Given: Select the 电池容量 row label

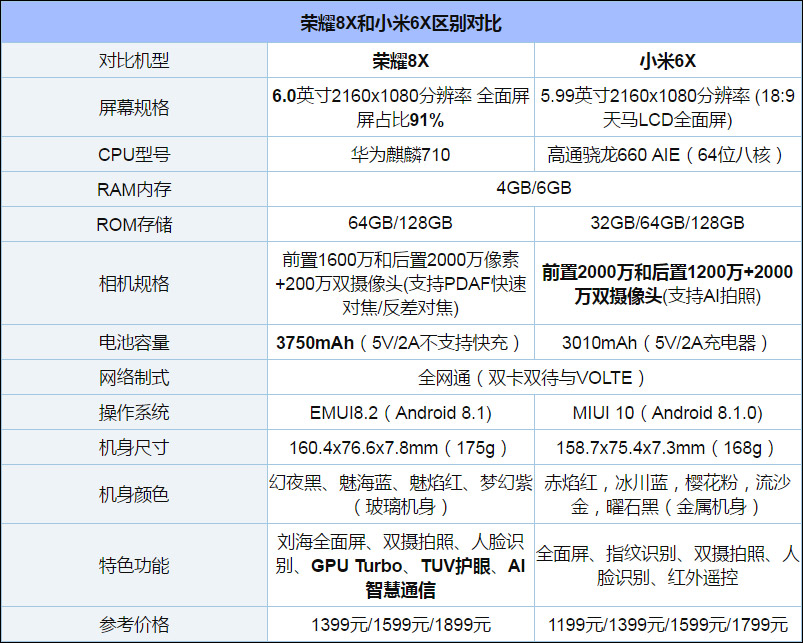Looking at the screenshot, I should point(134,342).
